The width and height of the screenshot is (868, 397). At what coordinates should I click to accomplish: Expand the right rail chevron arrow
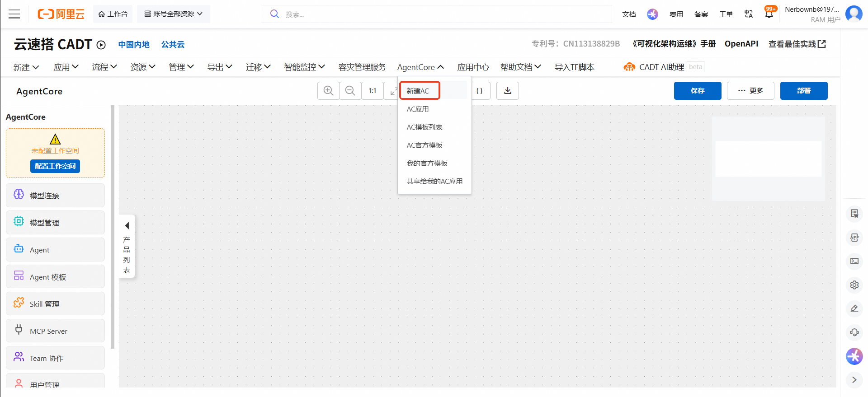pyautogui.click(x=854, y=380)
